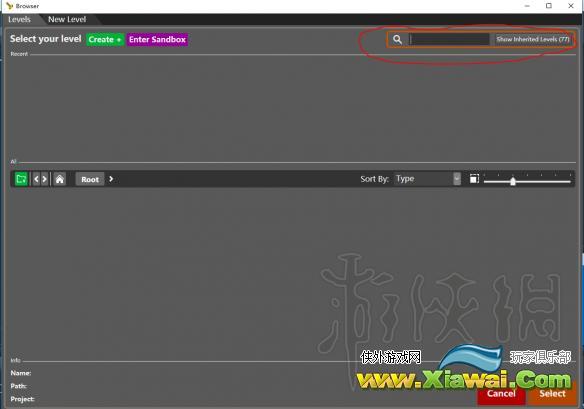Maximize the Browser window
Screen dimensions: 584x409
[549, 6]
